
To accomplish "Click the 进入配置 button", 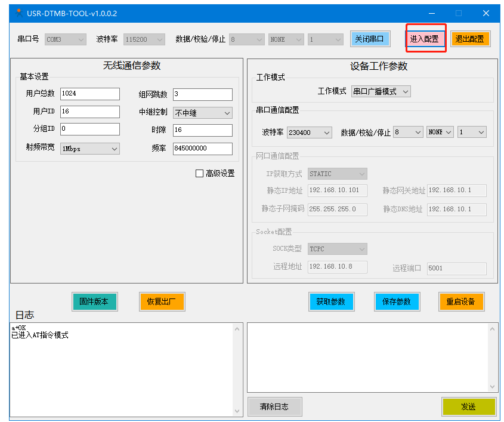I will coord(425,39).
